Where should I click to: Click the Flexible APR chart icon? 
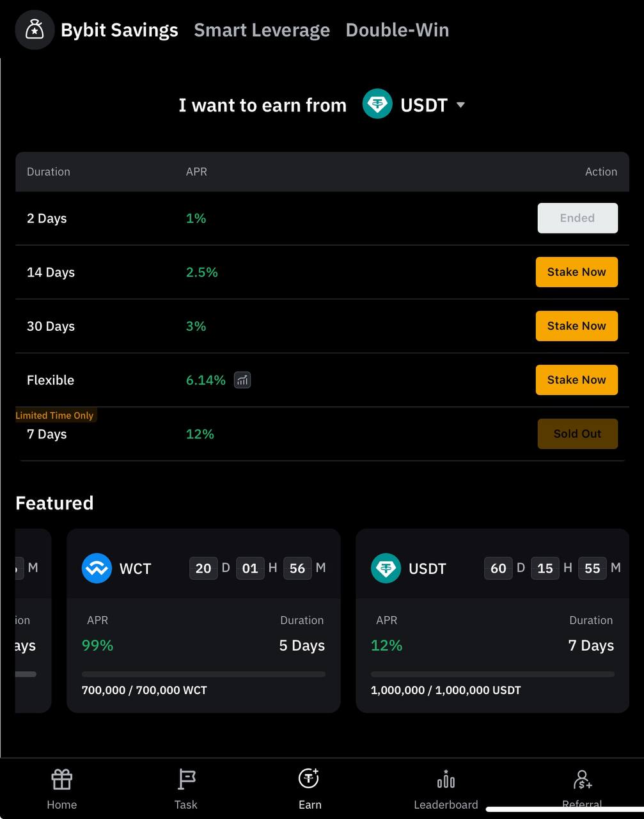tap(242, 380)
